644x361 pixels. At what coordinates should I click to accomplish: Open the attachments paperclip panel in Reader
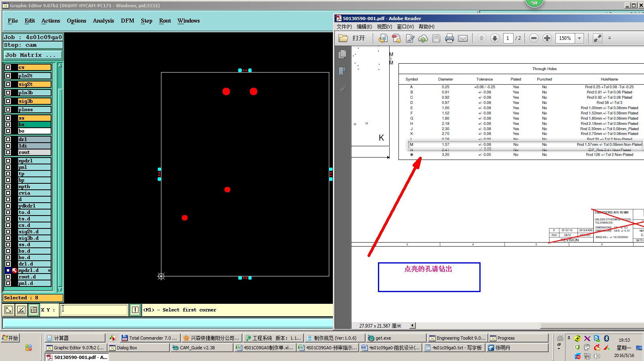tap(342, 89)
